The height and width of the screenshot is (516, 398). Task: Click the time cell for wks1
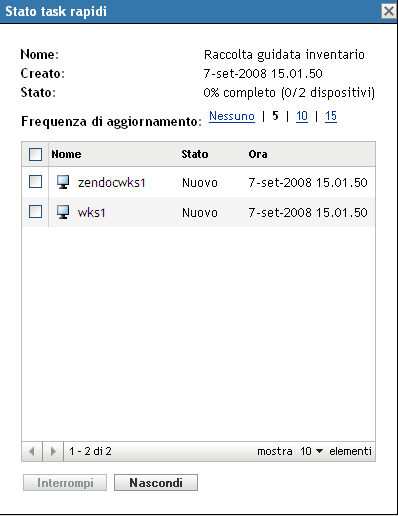click(308, 212)
